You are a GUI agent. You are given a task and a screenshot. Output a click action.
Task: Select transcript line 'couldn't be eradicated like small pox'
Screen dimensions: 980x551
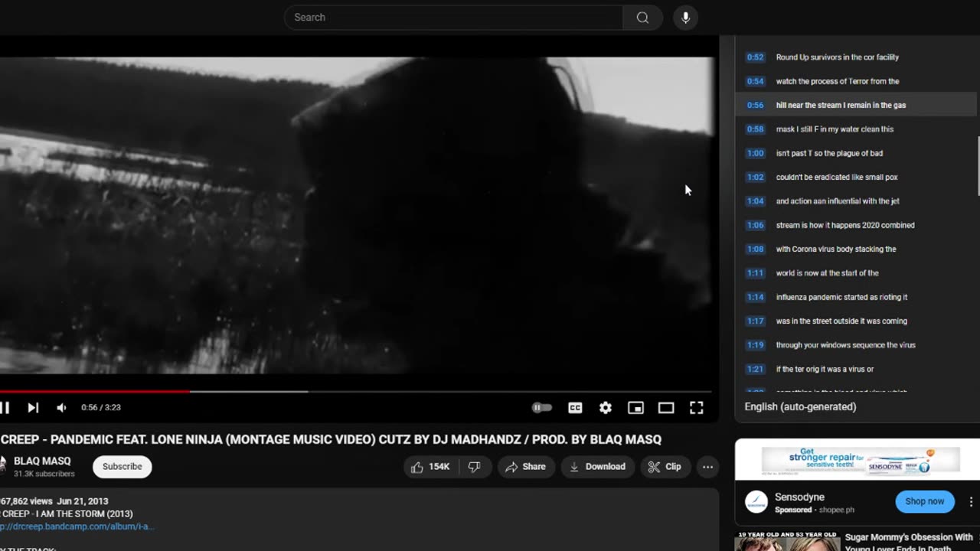855,178
